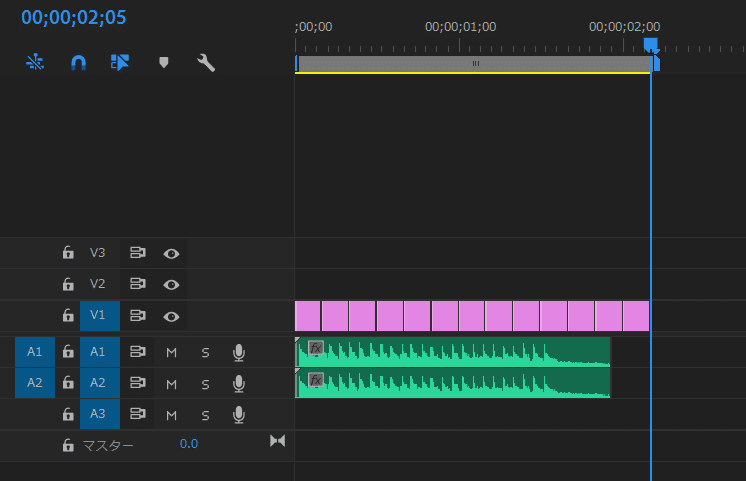Toggle sync lock on track V3
Image resolution: width=746 pixels, height=481 pixels.
tap(138, 253)
